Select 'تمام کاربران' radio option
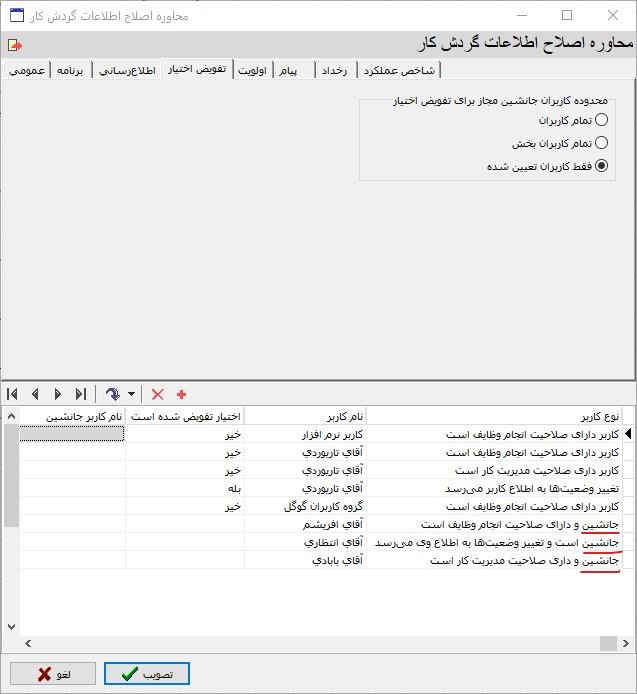The width and height of the screenshot is (637, 694). tap(601, 120)
